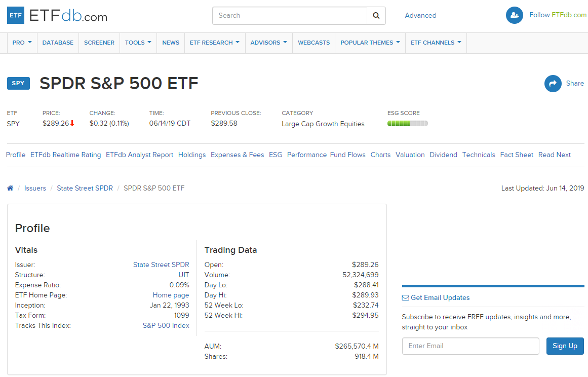
Task: Click the Last Updated Jun 14, 2019 text
Action: pyautogui.click(x=542, y=188)
